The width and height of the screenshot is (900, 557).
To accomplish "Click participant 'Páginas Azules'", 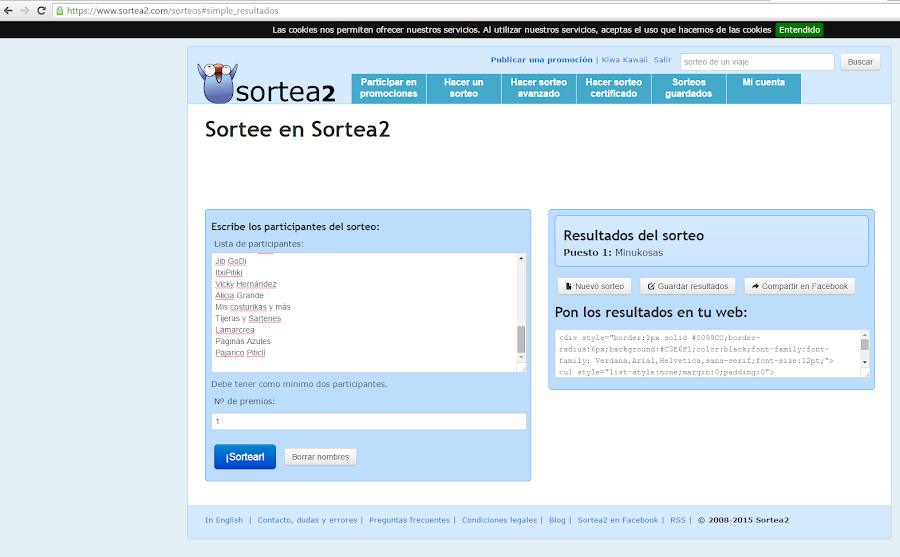I will coord(243,342).
